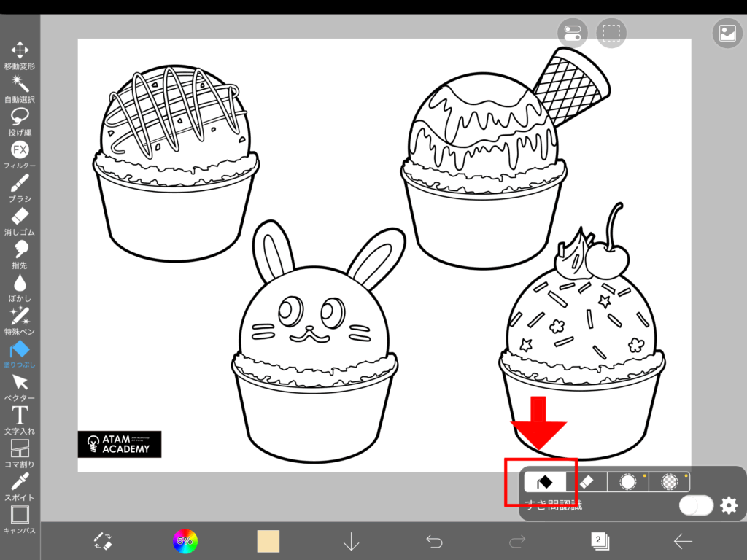Screen dimensions: 747x560
Task: Open the fill tool settings gear
Action: [729, 505]
